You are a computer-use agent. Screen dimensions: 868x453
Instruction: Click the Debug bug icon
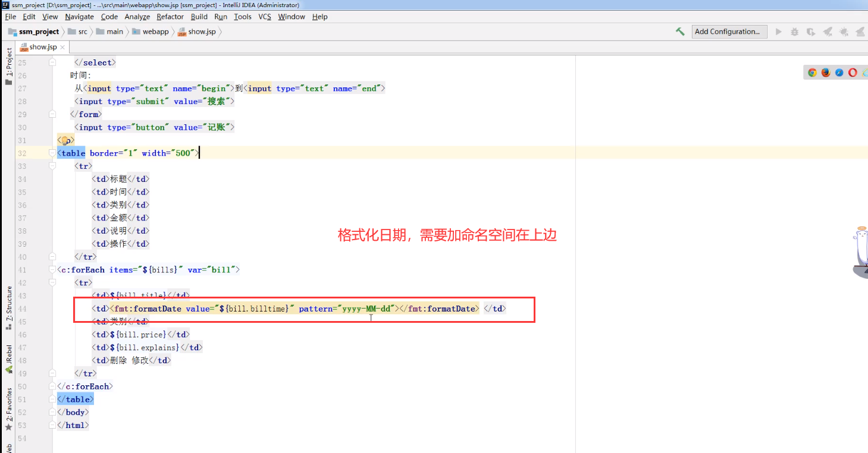pos(794,32)
